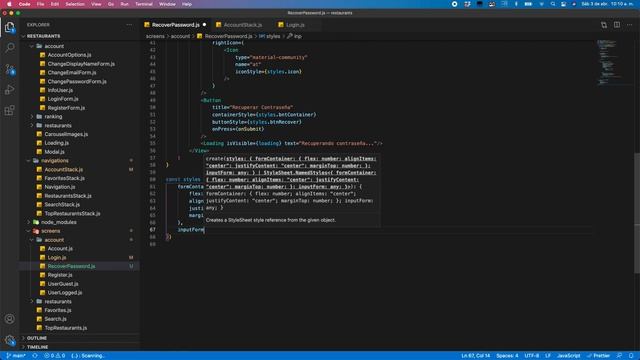Image resolution: width=640 pixels, height=360 pixels.
Task: Switch to the RecoverPassword.js tab
Action: click(x=176, y=25)
